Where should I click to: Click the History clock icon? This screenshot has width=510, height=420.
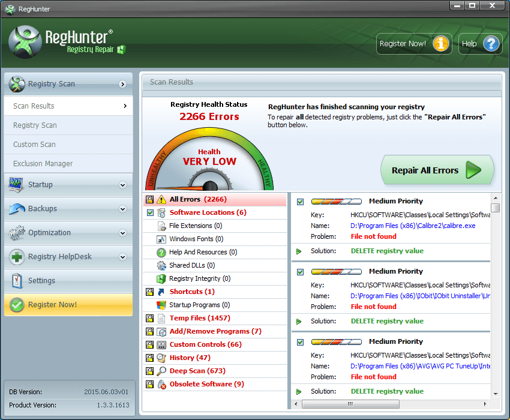(161, 358)
